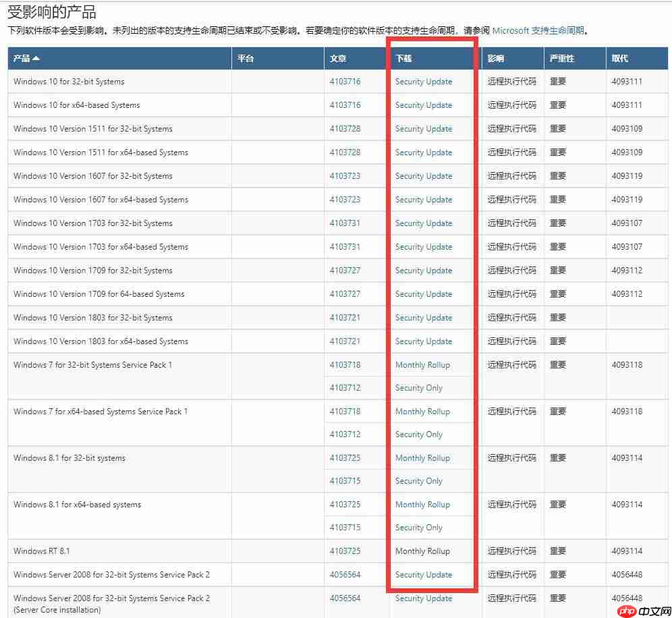
Task: Download Security Update for Version 1511 32-bit Systems
Action: click(424, 129)
